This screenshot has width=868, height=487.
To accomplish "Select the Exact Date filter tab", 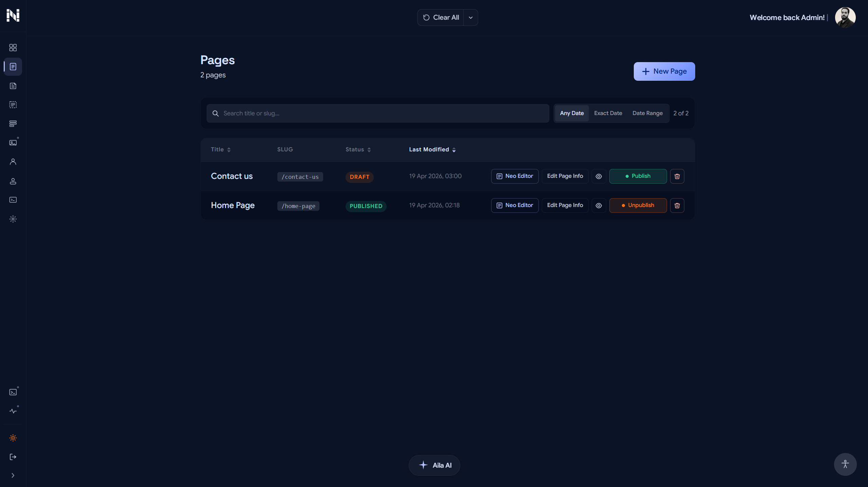I will coord(608,113).
